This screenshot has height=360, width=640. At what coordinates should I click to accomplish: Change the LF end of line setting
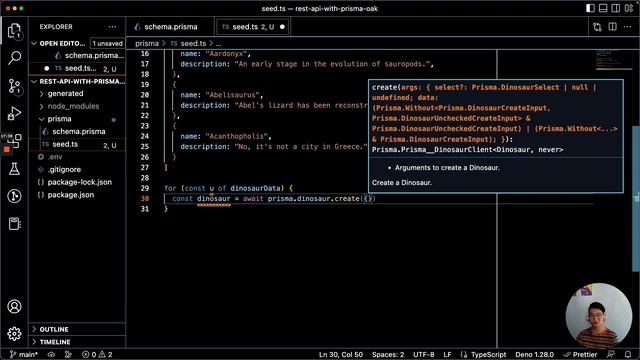[447, 354]
